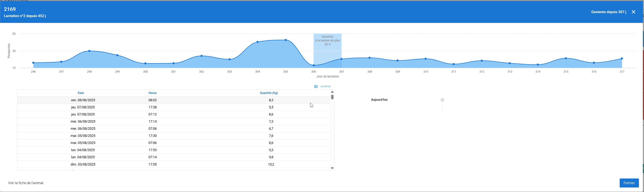The image size is (644, 192).
Task: Click the Aujourd'hui timeline dot
Action: pos(442,100)
